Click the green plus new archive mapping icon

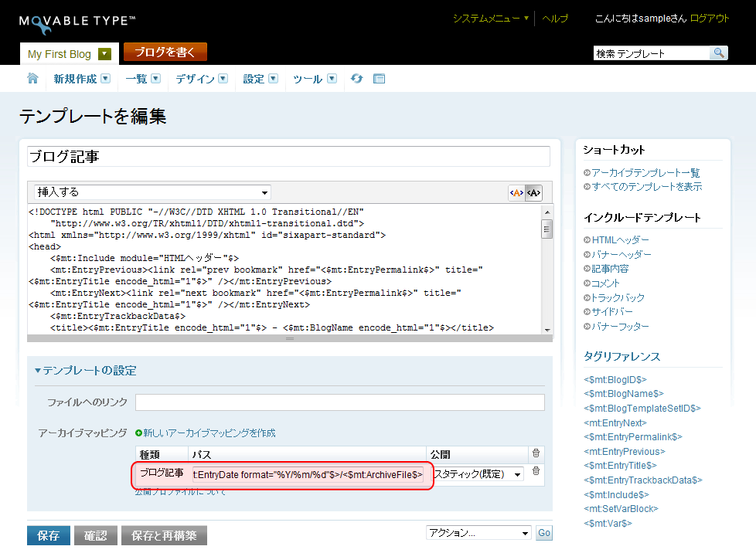139,433
